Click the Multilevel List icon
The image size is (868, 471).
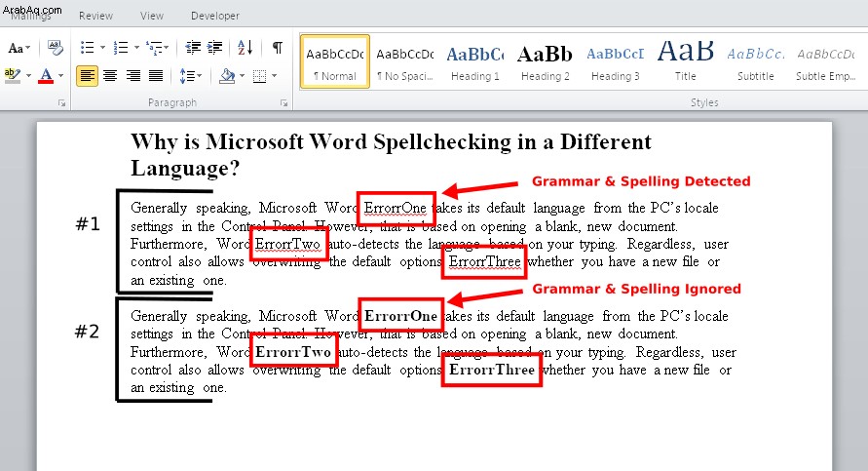point(155,48)
